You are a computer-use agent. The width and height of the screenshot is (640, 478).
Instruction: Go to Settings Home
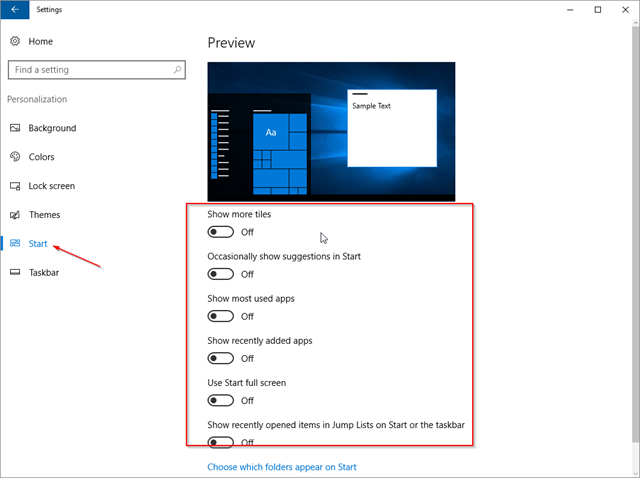[40, 41]
